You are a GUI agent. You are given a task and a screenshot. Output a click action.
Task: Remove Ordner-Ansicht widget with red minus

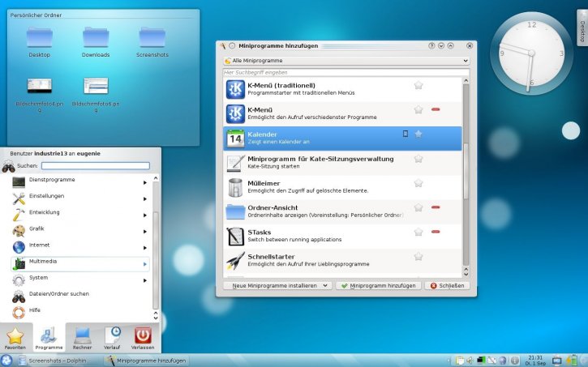click(x=436, y=207)
